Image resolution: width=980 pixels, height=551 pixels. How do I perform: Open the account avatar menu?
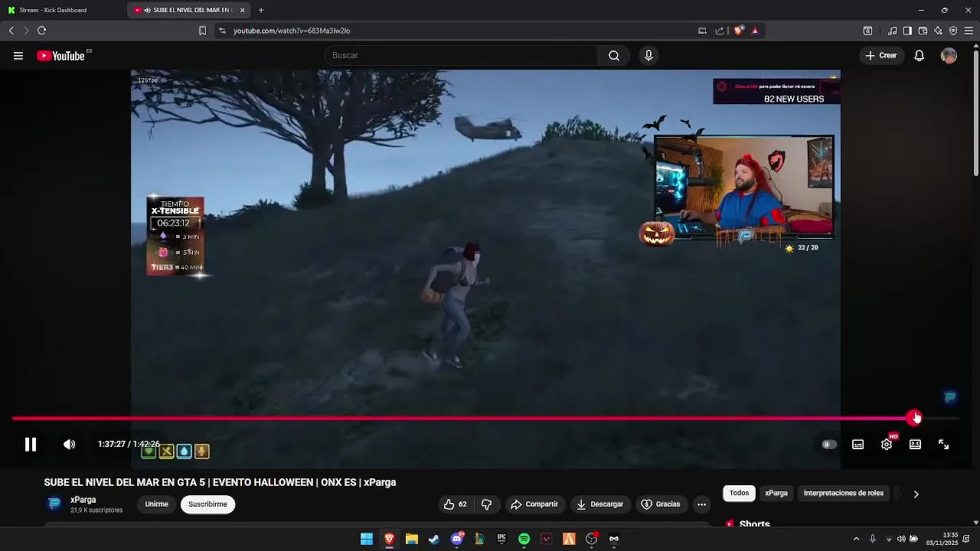coord(949,56)
